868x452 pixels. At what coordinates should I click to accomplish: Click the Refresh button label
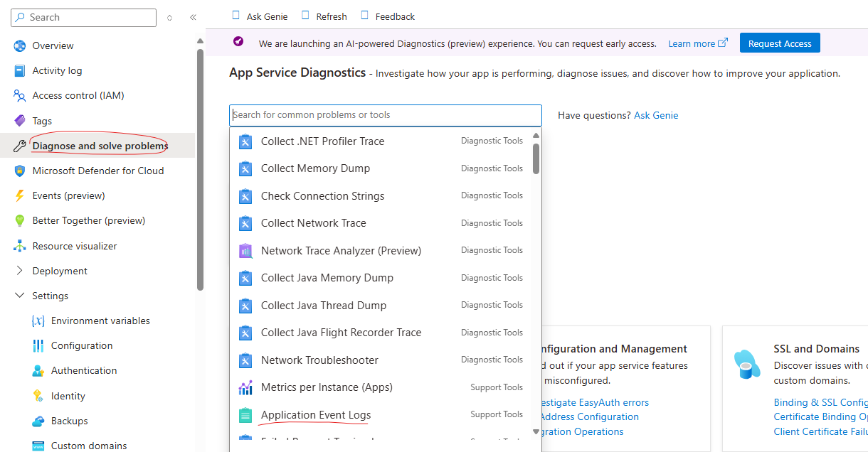(x=332, y=16)
